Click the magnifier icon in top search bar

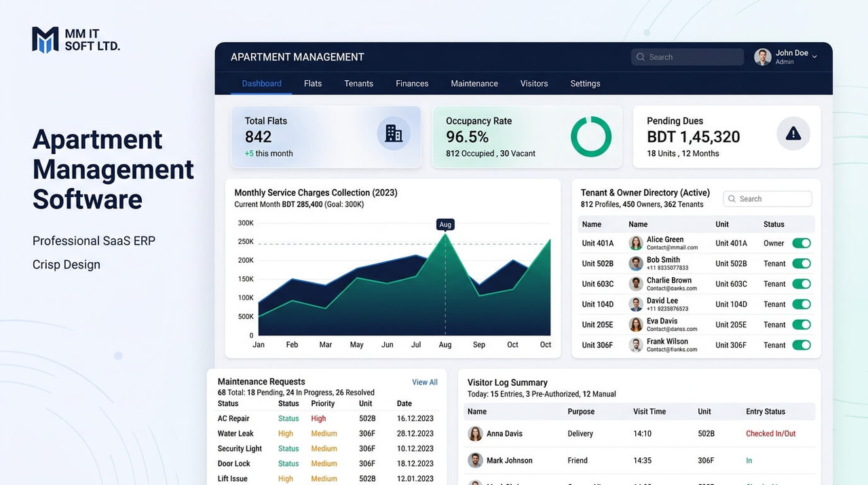[x=641, y=57]
